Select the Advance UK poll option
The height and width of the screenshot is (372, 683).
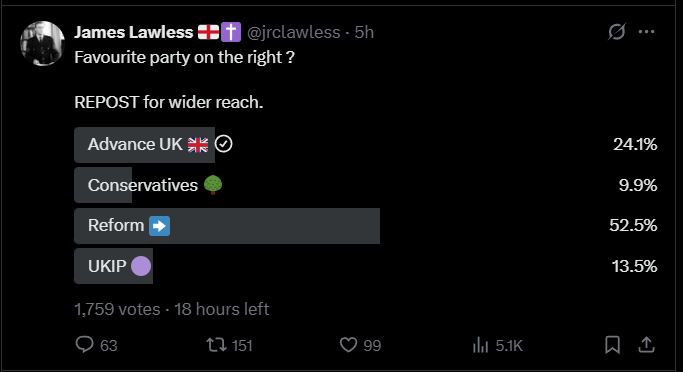click(x=366, y=145)
